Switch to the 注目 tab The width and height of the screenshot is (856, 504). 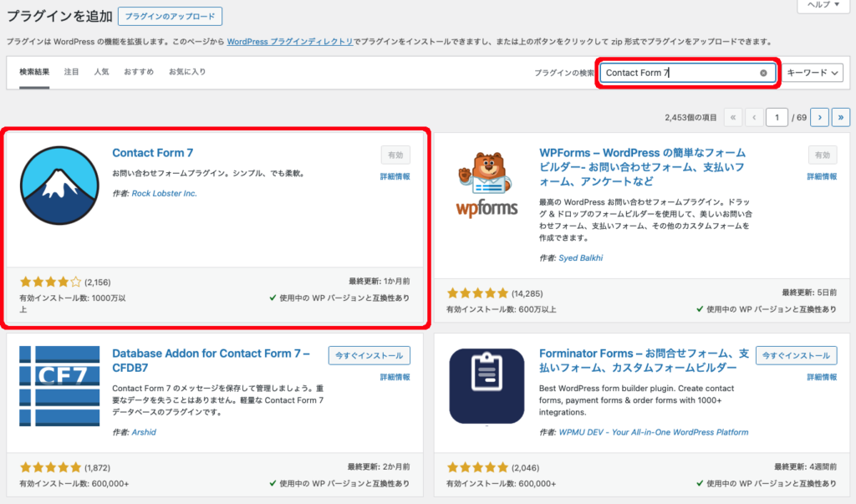coord(72,72)
